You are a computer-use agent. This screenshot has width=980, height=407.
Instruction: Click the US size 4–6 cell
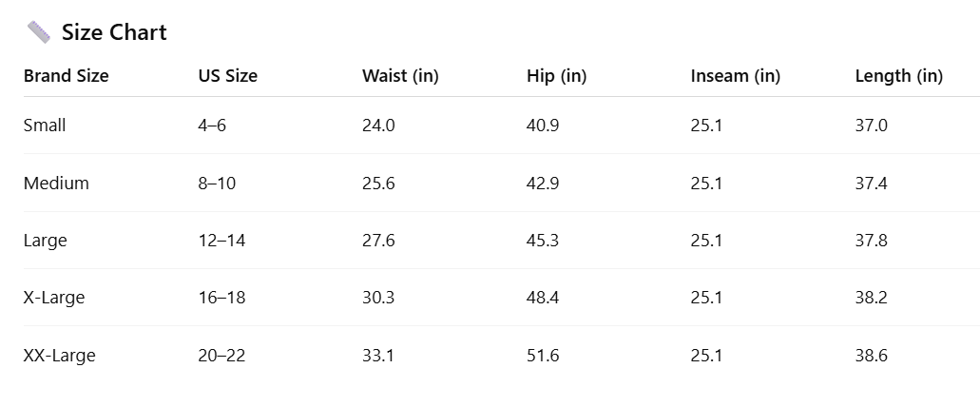(212, 126)
